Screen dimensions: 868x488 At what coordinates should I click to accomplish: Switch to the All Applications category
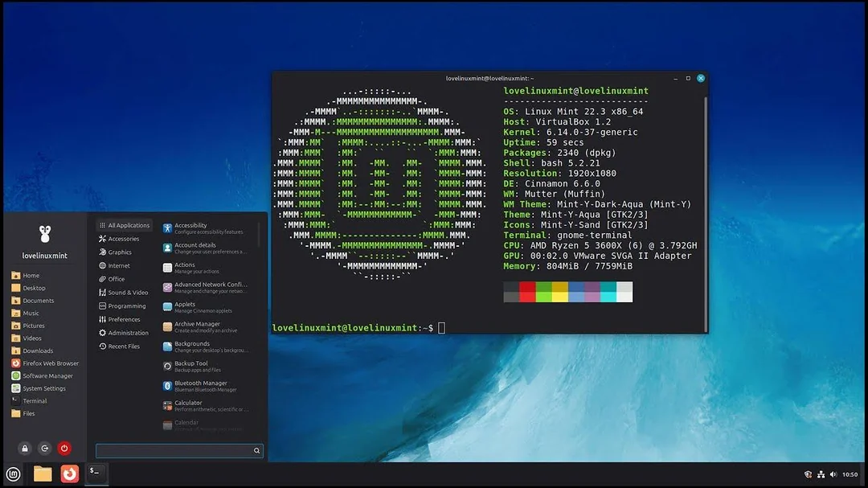125,225
